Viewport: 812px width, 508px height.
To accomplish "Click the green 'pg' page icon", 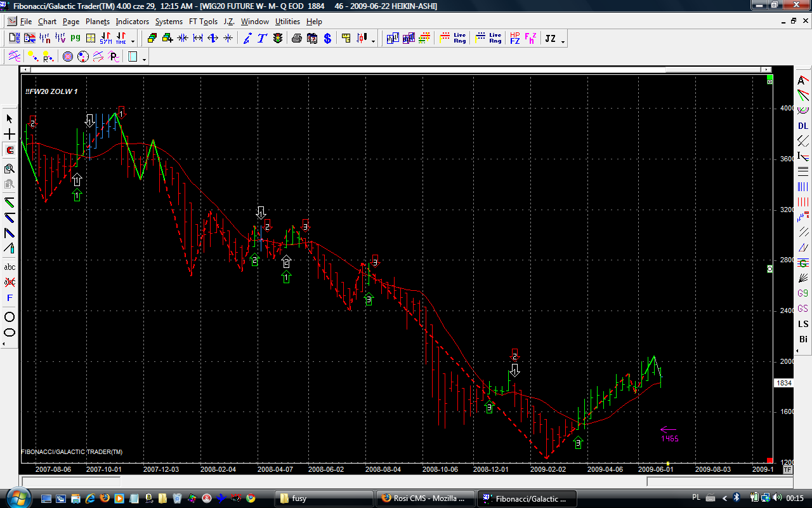I will [75, 38].
